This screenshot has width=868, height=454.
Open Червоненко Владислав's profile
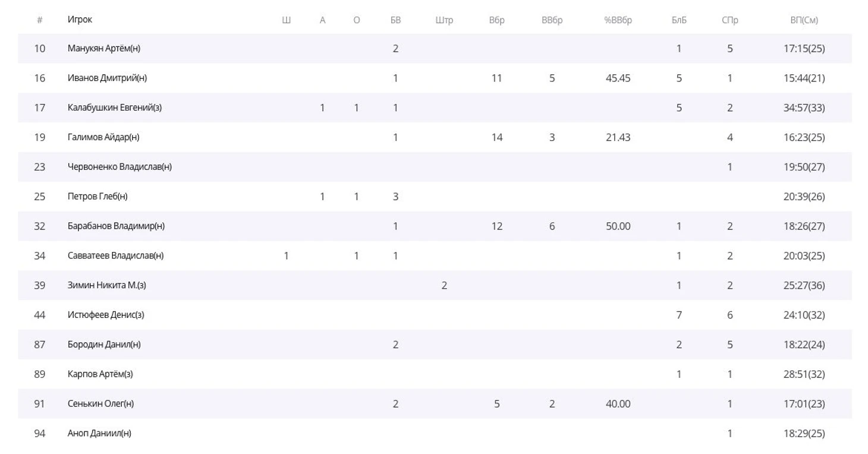[x=119, y=167]
